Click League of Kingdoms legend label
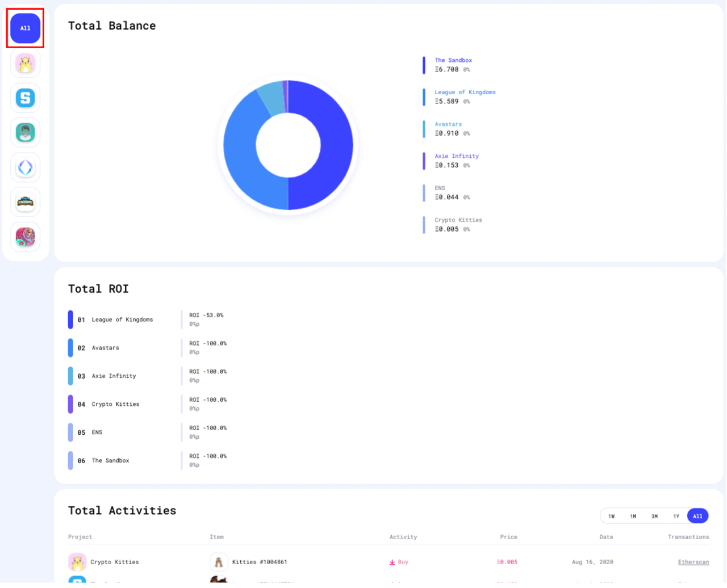Viewport: 727px width, 588px height. point(465,92)
